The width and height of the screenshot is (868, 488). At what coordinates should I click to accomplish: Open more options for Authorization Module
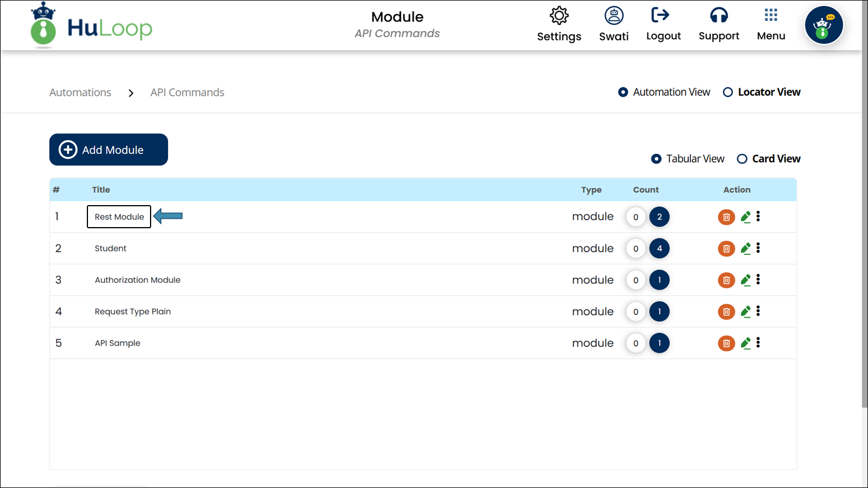point(759,280)
